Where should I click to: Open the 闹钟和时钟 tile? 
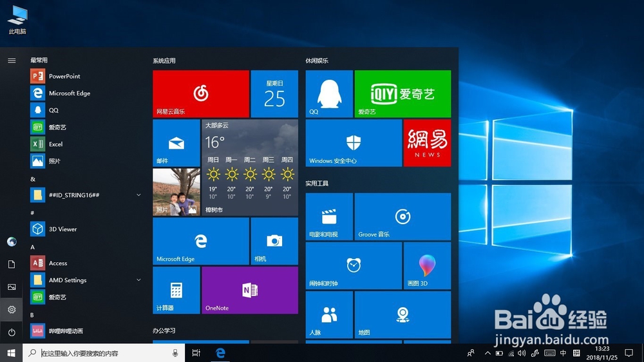tap(354, 265)
